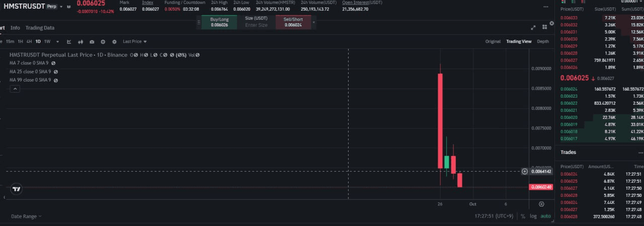
Task: Click the large red candle on 26th
Action: [440, 121]
